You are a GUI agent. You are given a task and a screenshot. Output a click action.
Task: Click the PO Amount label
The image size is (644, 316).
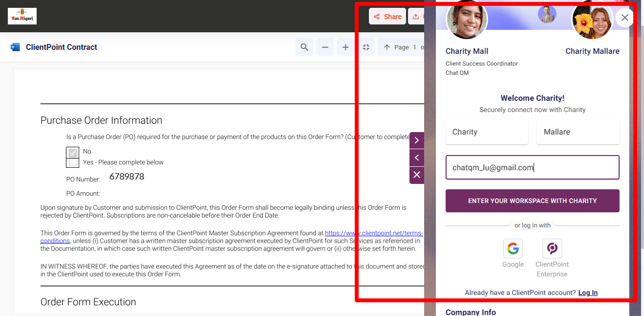(83, 194)
